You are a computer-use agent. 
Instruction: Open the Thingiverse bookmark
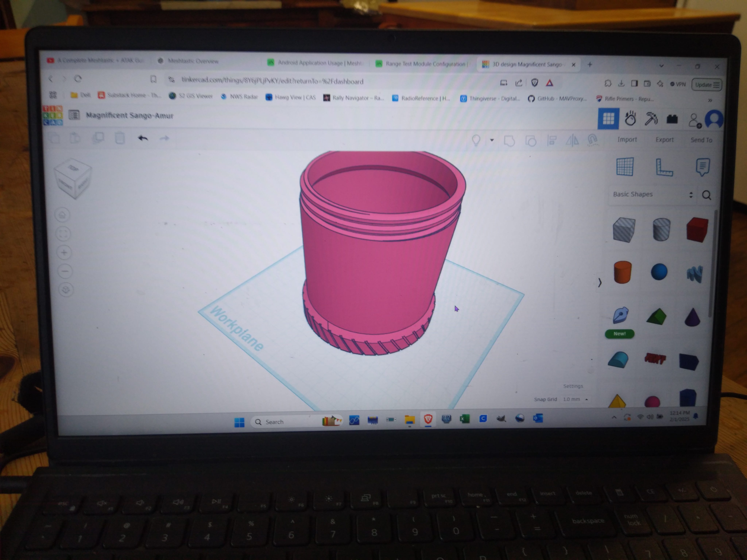[490, 99]
